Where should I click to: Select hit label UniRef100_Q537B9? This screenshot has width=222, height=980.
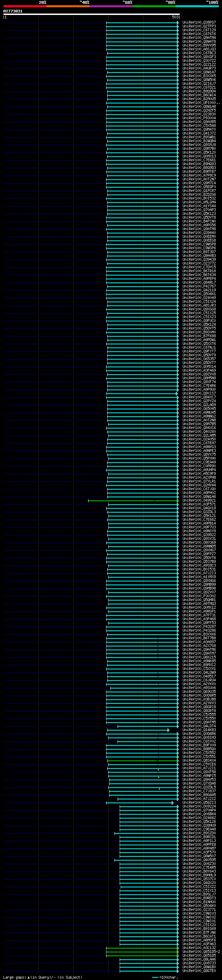(199, 561)
